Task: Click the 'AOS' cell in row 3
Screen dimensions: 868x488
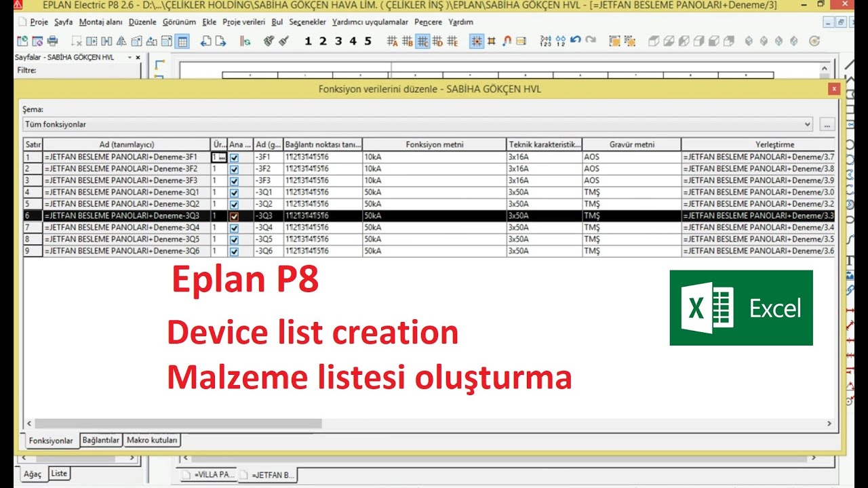Action: click(x=631, y=181)
